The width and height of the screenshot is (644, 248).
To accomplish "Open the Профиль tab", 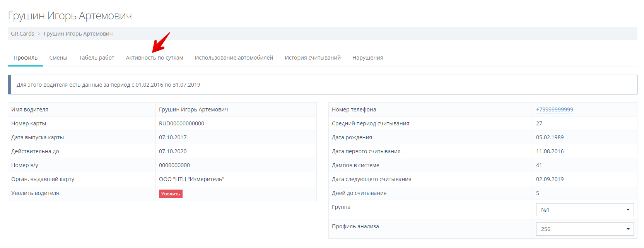I will (x=26, y=58).
